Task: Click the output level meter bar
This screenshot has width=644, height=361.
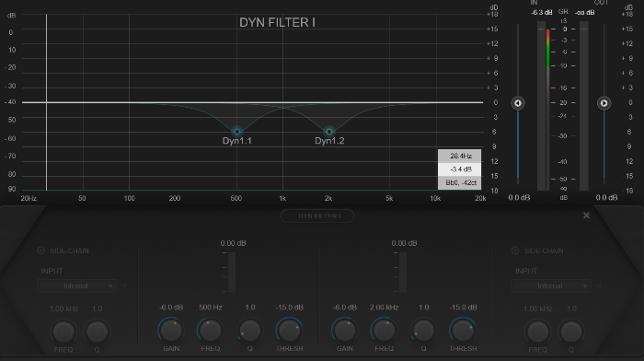Action: coord(583,106)
